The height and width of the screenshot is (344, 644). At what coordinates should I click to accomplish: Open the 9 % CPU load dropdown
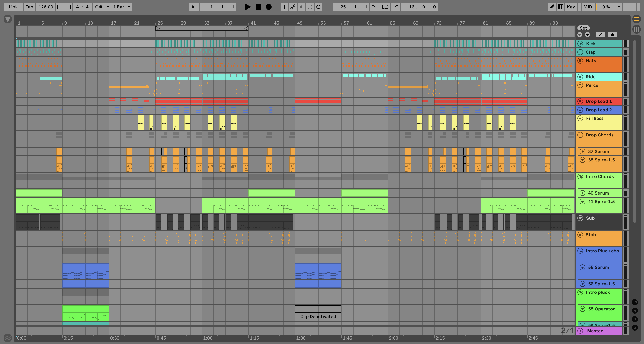click(609, 7)
